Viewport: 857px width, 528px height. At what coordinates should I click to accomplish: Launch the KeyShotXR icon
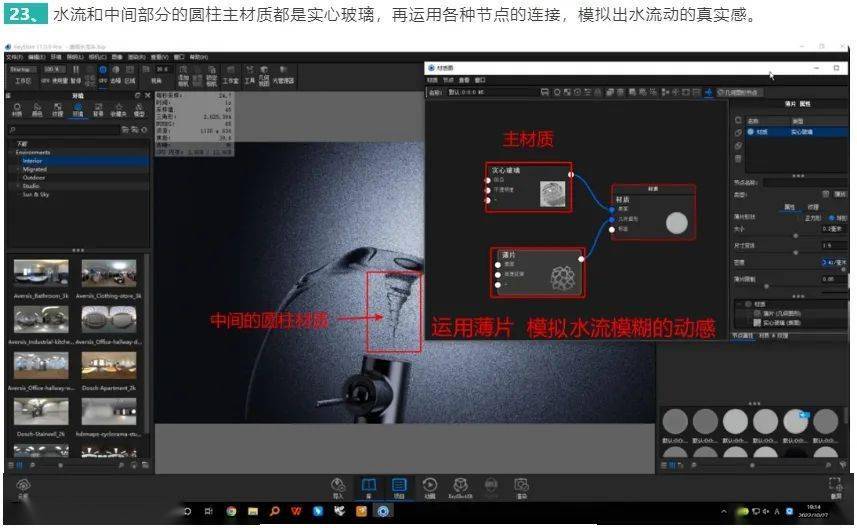point(460,488)
